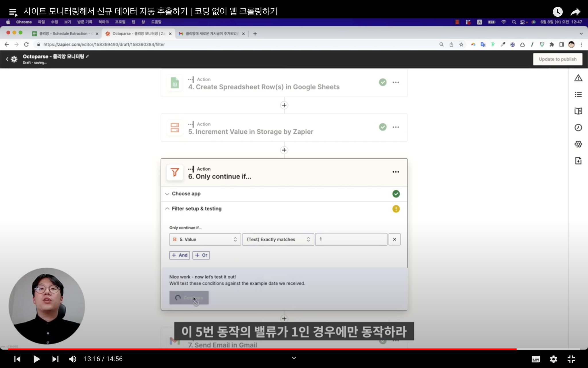Exit full screen mode
This screenshot has width=588, height=368.
[x=571, y=359]
